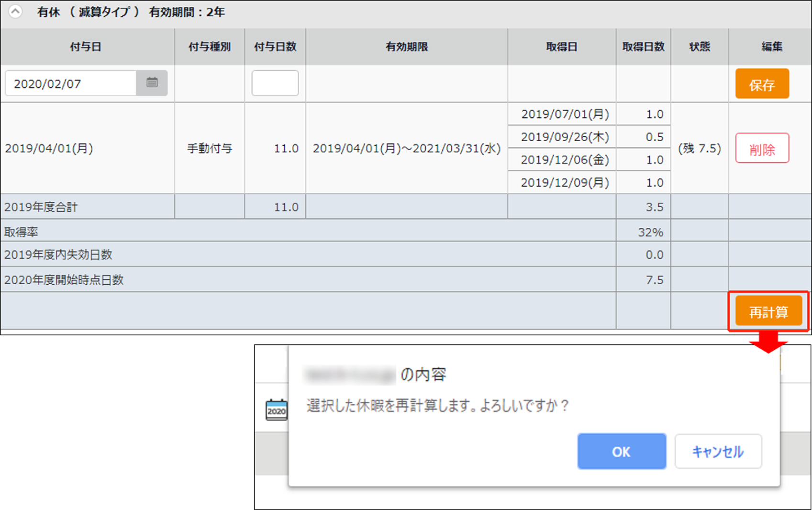The width and height of the screenshot is (812, 510).
Task: Click the (残 7.5) status cell
Action: [x=699, y=148]
